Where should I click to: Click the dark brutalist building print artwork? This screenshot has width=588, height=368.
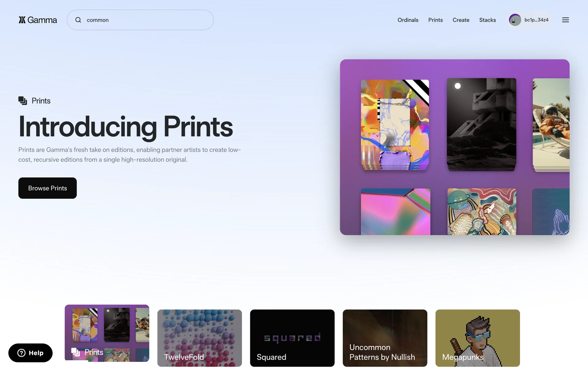coord(481,124)
